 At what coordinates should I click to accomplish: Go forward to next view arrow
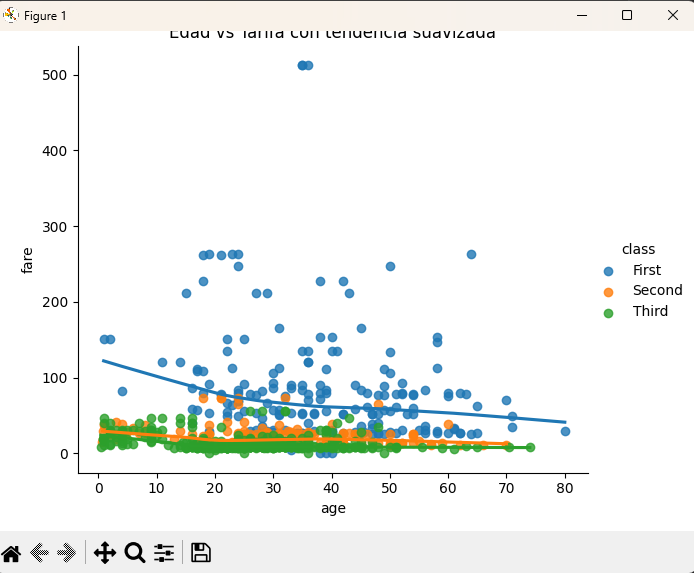[x=67, y=553]
